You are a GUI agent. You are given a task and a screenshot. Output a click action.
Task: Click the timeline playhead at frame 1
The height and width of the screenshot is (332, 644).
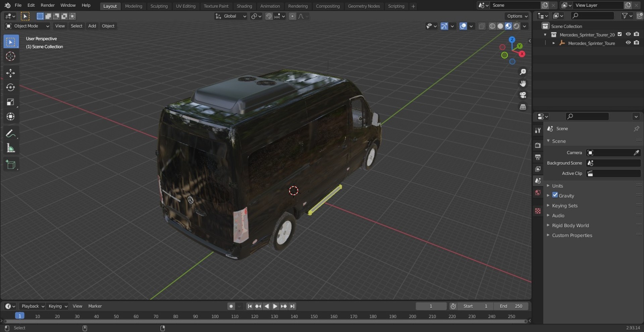(20, 316)
